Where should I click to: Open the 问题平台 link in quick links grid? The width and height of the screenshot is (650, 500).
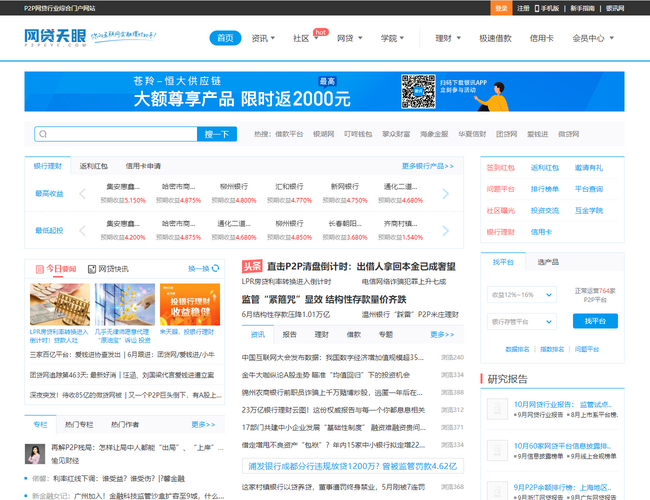click(x=500, y=189)
